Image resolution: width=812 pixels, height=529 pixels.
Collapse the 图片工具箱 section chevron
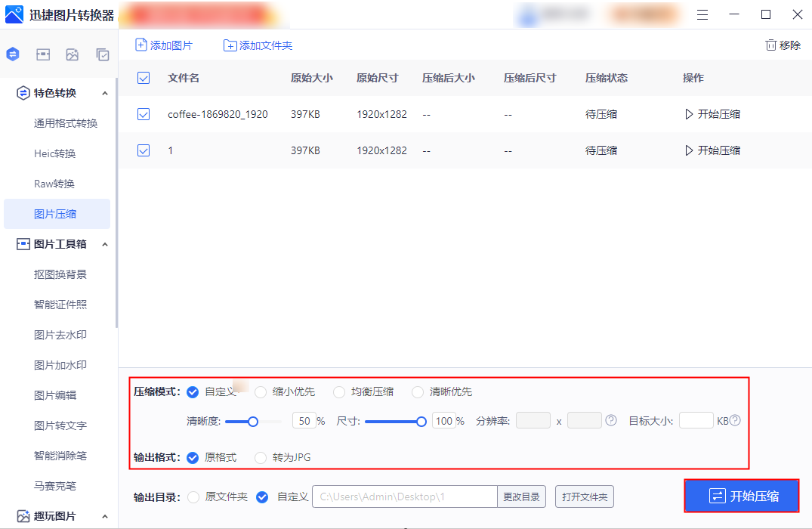105,244
